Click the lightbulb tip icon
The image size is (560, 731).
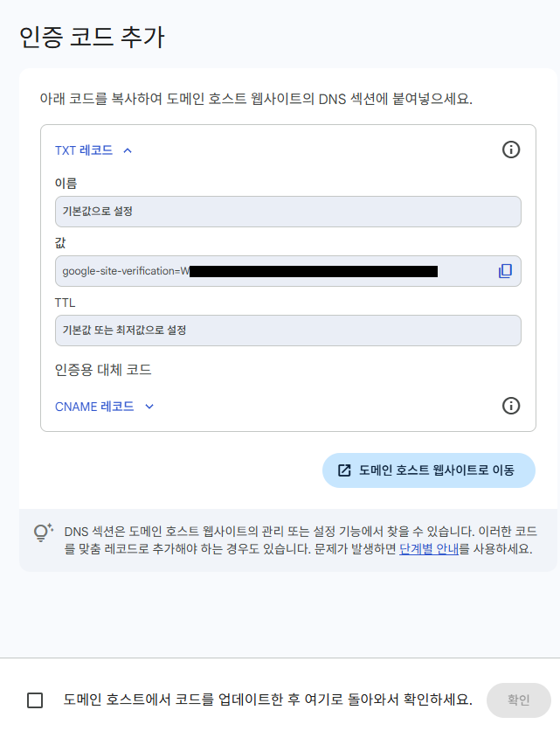[44, 533]
